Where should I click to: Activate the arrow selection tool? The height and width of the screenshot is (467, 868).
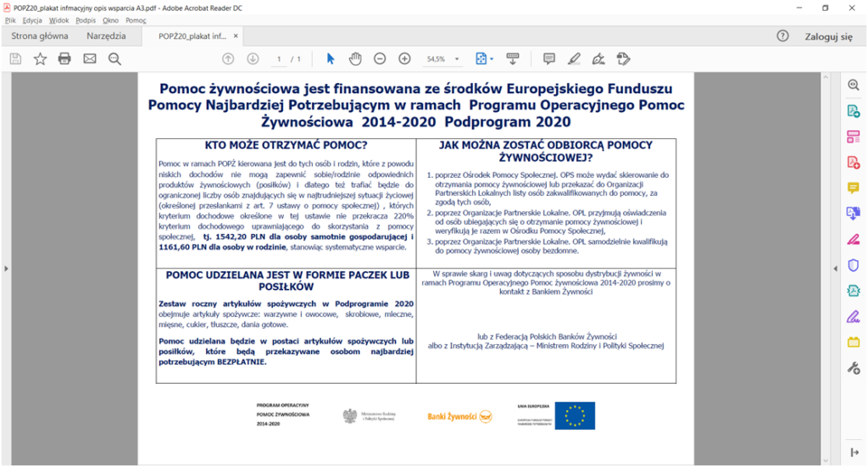tap(331, 58)
